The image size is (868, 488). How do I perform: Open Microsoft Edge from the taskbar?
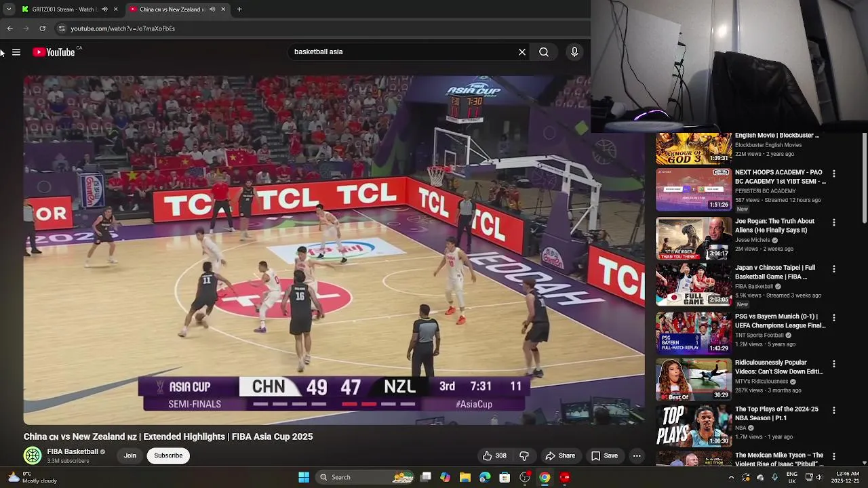click(x=485, y=477)
